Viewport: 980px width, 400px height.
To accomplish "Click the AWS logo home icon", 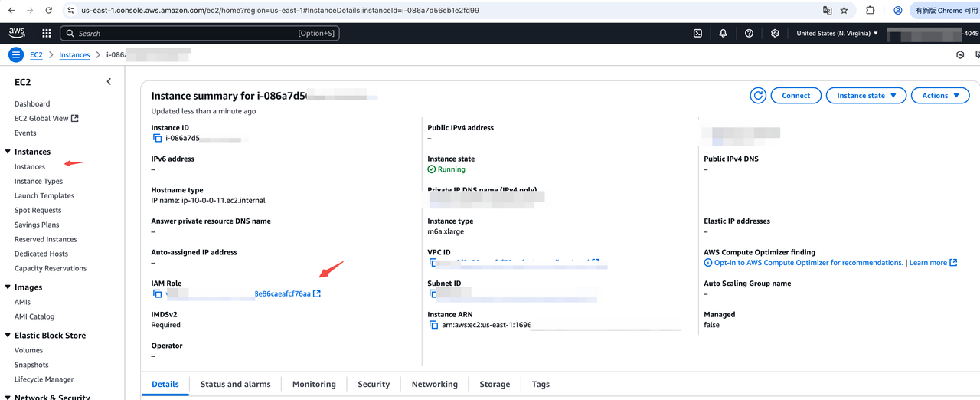I will click(17, 33).
